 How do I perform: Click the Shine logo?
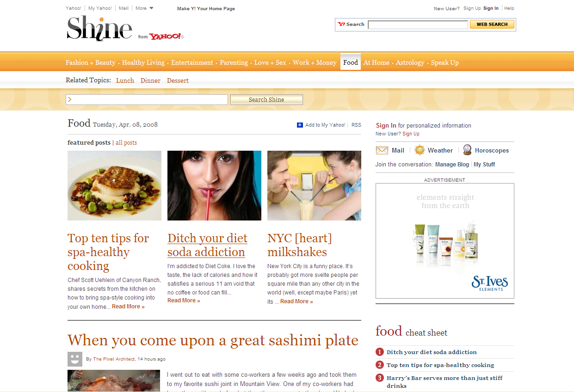click(x=99, y=28)
